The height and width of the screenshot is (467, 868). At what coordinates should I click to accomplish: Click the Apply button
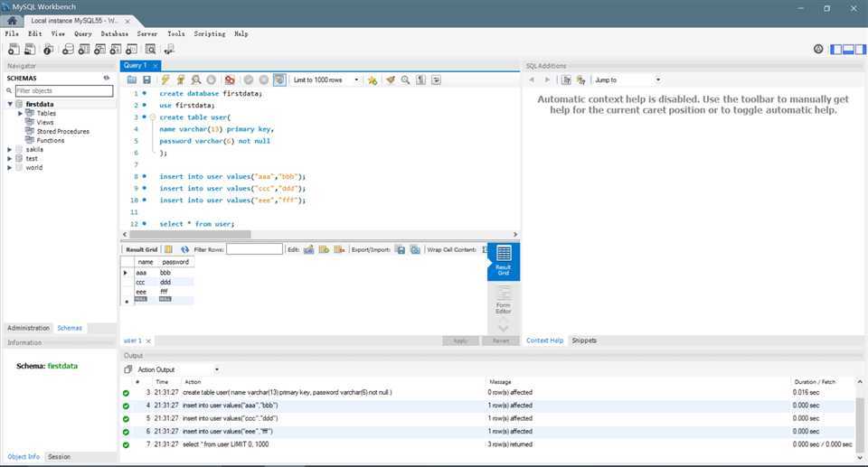[460, 341]
